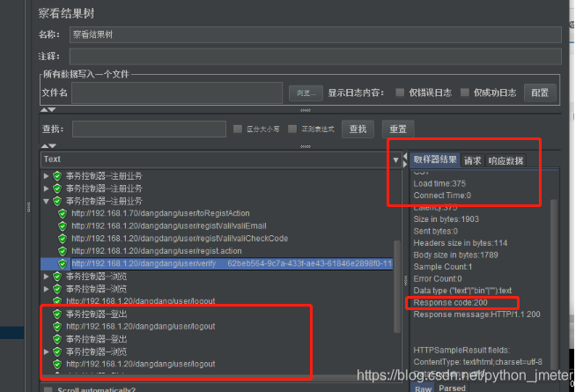
Task: Open the Text renderer dropdown
Action: point(395,160)
